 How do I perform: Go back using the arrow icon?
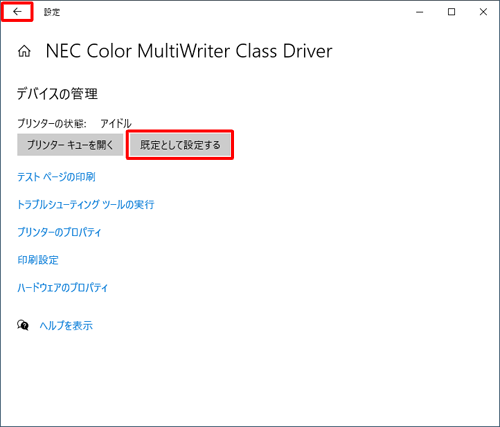tap(17, 12)
